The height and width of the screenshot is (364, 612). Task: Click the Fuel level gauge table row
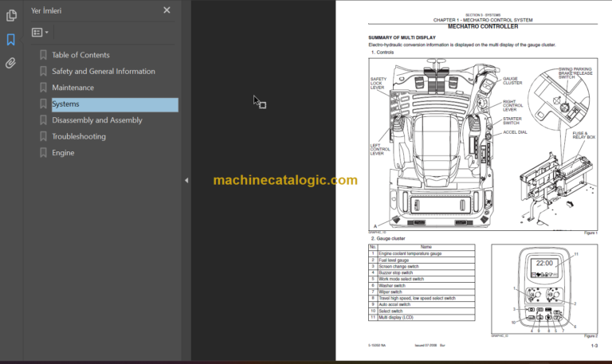click(x=422, y=260)
